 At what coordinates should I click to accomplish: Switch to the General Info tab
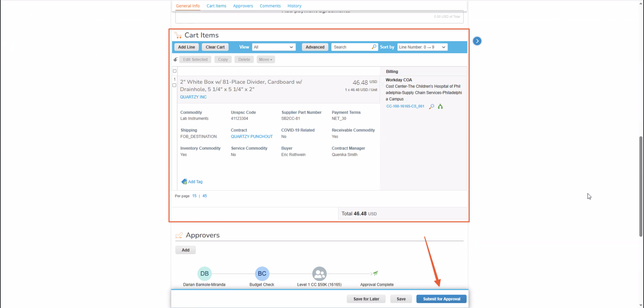pos(188,6)
